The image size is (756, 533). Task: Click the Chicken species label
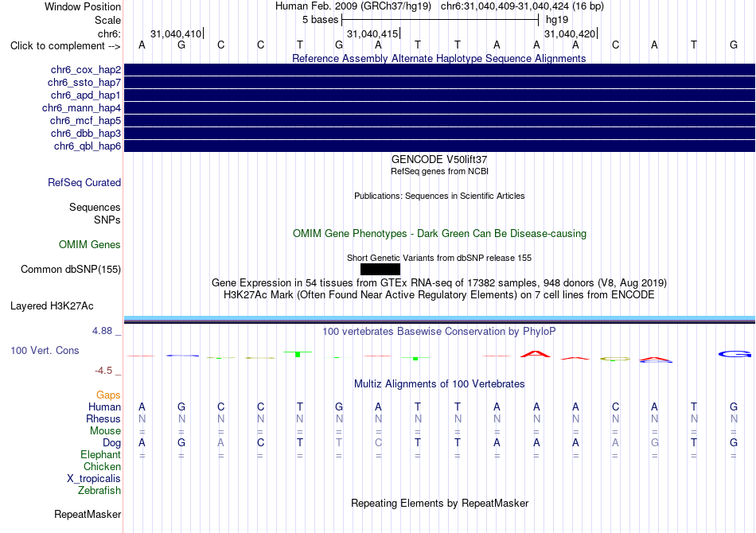point(102,466)
